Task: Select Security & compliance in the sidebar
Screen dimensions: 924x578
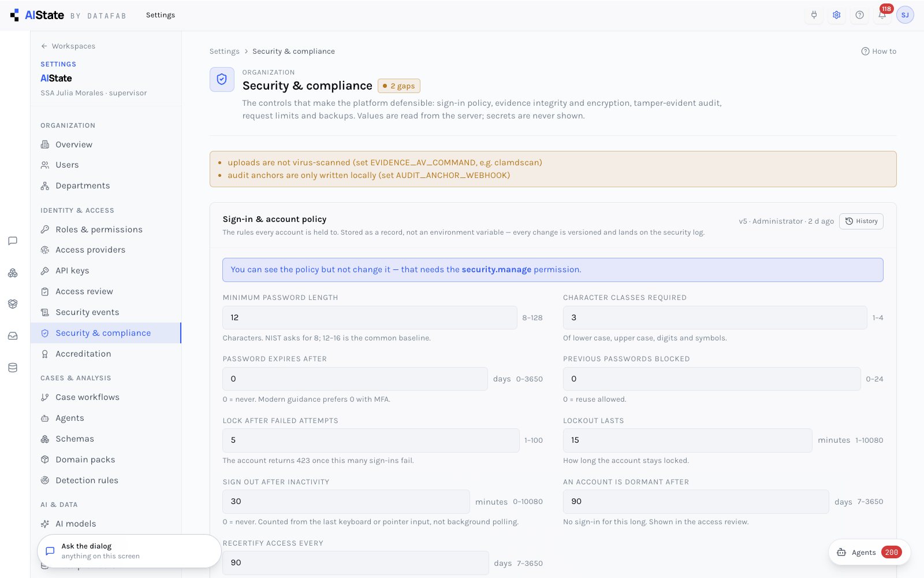Action: coord(106,333)
